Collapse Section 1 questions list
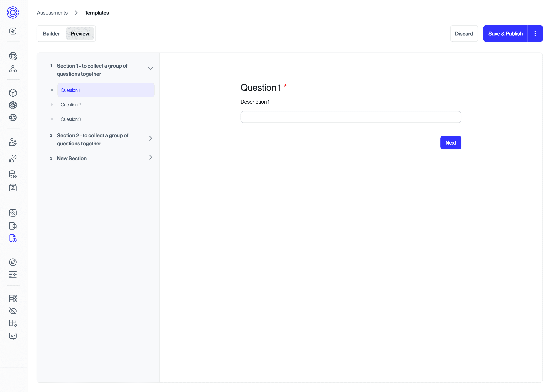This screenshot has width=552, height=392. click(x=150, y=69)
